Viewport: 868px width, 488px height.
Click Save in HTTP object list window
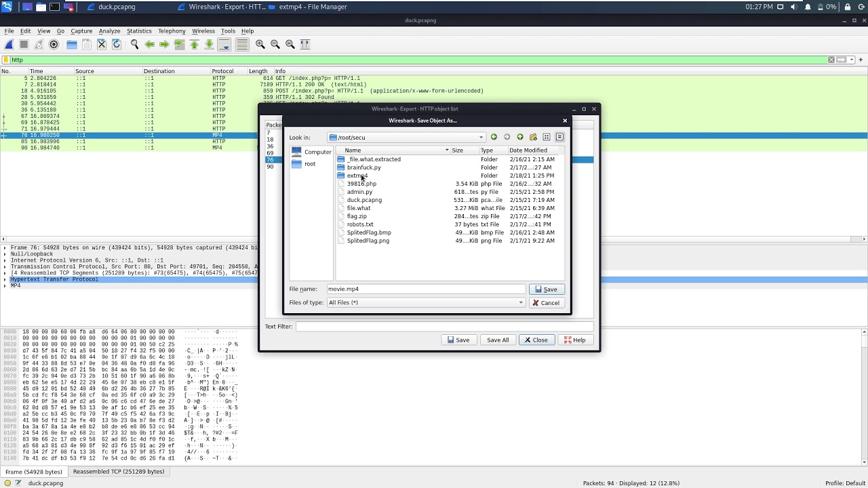pyautogui.click(x=459, y=340)
